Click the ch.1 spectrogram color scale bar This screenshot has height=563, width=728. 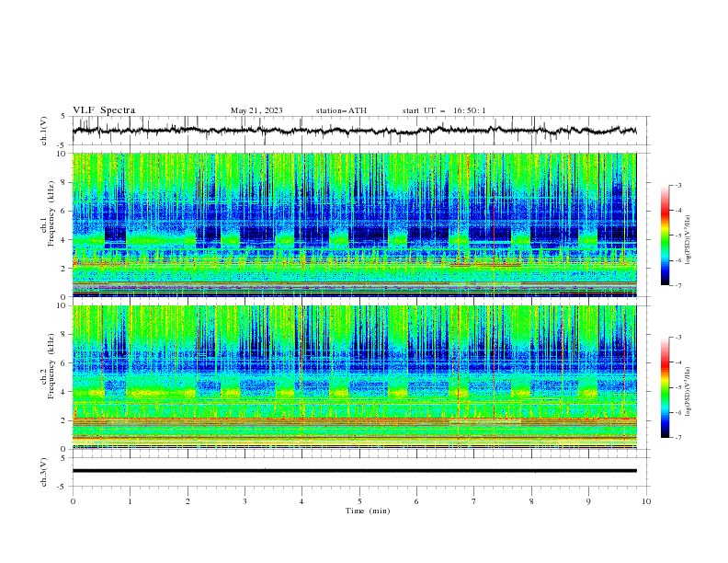point(665,235)
